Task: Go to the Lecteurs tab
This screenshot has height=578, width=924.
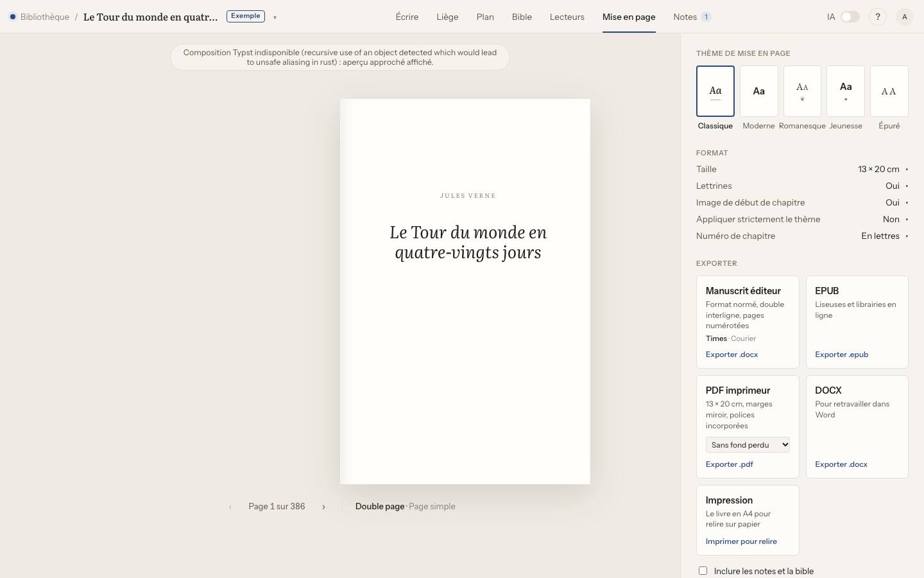Action: (567, 17)
